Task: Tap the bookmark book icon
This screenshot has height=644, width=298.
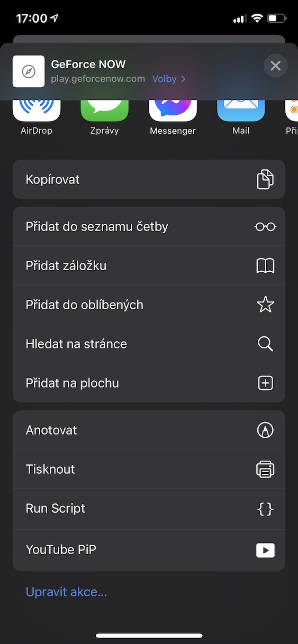Action: pyautogui.click(x=265, y=266)
